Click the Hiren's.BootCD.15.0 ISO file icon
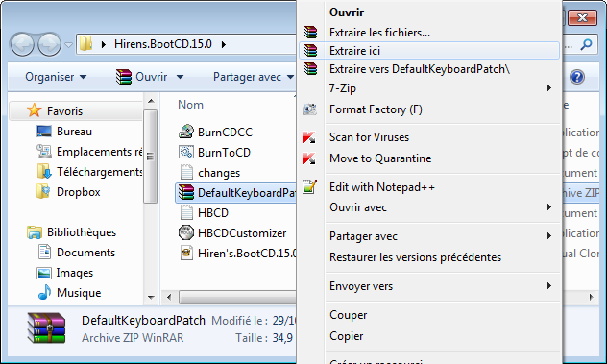 (186, 253)
